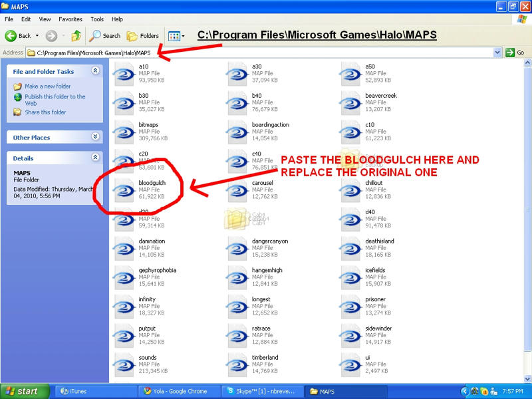Click the sounds map file icon
The height and width of the screenshot is (399, 532).
pyautogui.click(x=124, y=365)
